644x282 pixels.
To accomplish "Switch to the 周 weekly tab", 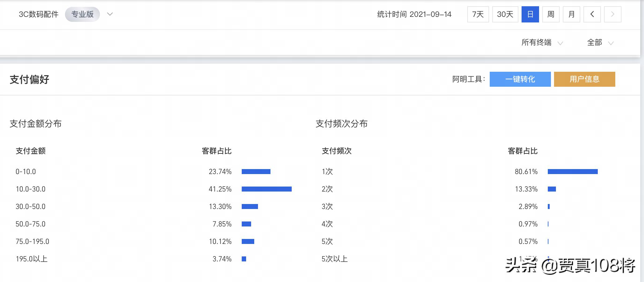I will coord(551,14).
